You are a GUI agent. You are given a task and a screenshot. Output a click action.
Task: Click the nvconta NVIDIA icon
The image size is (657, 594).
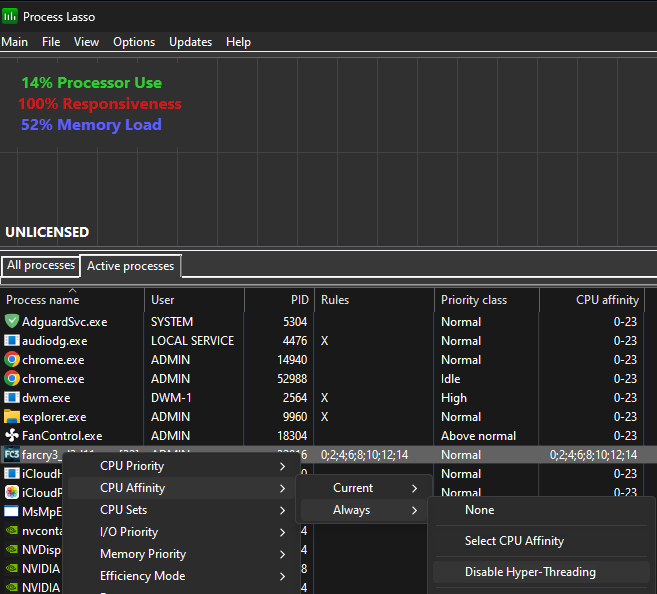(x=12, y=530)
